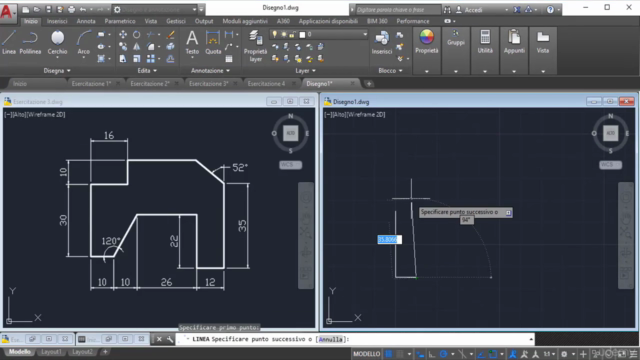Open the Appunti clipboard panel
This screenshot has height=360, width=640.
click(x=514, y=42)
